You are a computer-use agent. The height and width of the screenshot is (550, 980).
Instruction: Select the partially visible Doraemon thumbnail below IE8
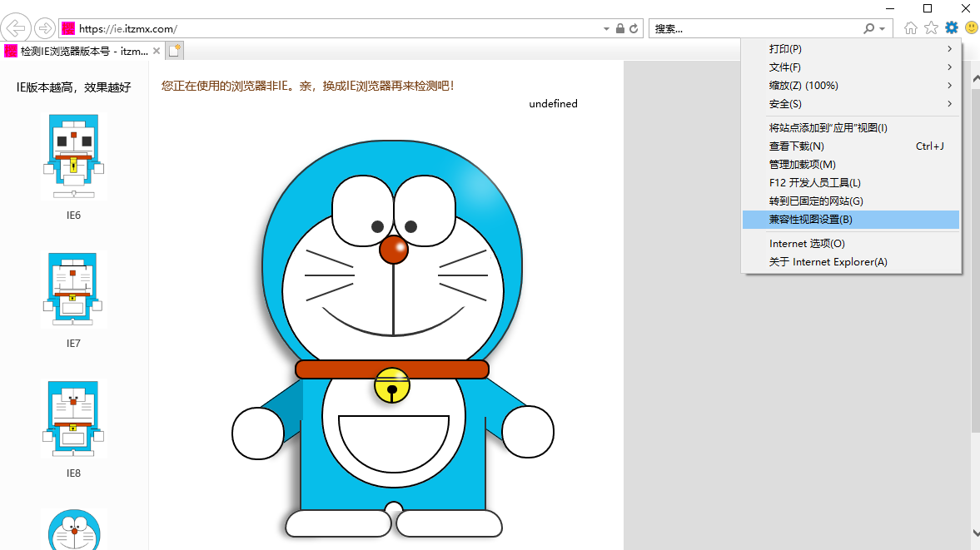[x=74, y=529]
